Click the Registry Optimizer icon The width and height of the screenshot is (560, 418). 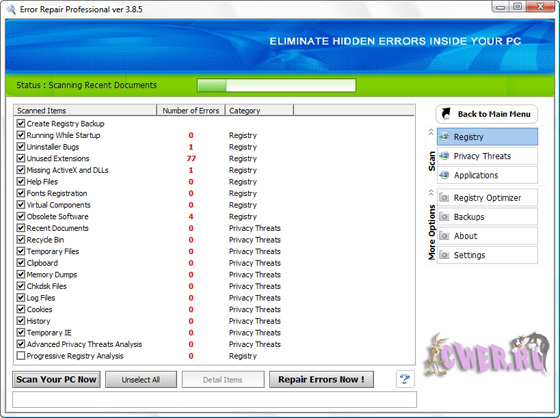[x=444, y=198]
